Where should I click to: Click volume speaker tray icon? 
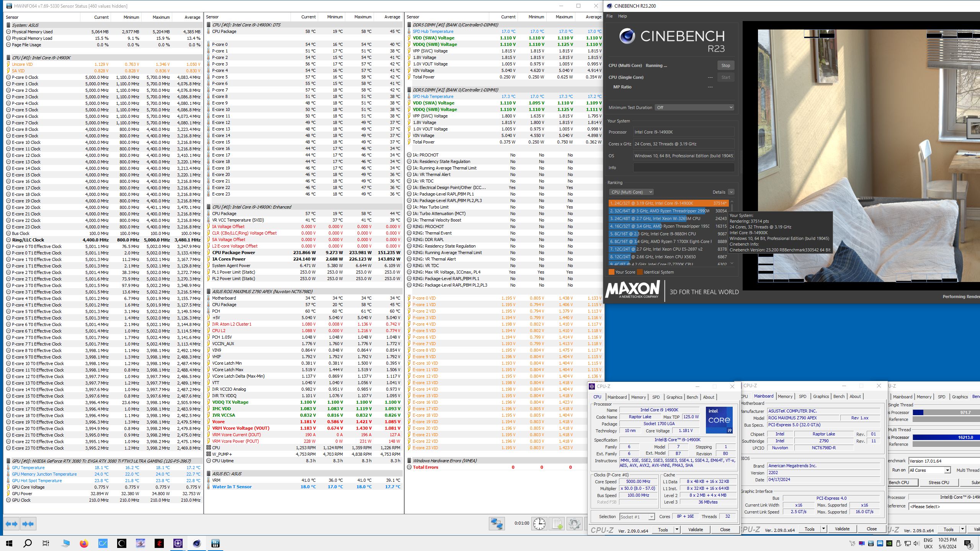pos(916,543)
